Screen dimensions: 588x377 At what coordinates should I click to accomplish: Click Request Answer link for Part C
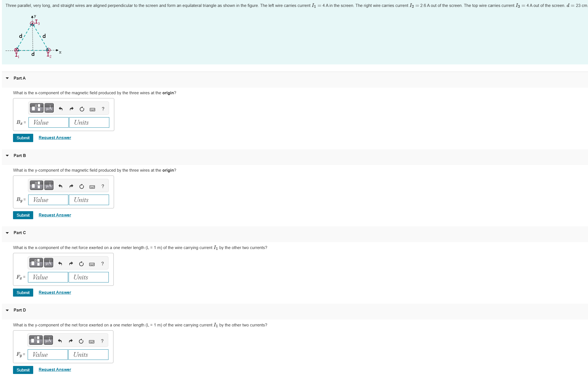pos(55,292)
